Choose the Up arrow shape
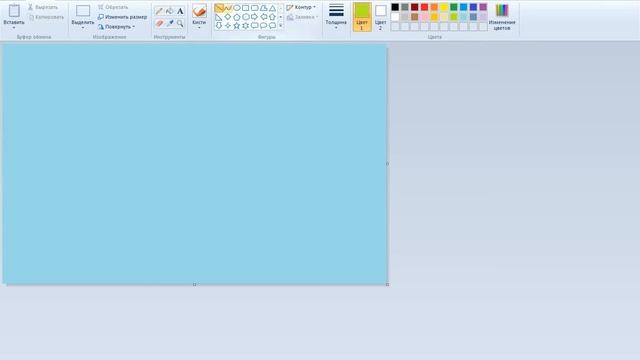 272,17
